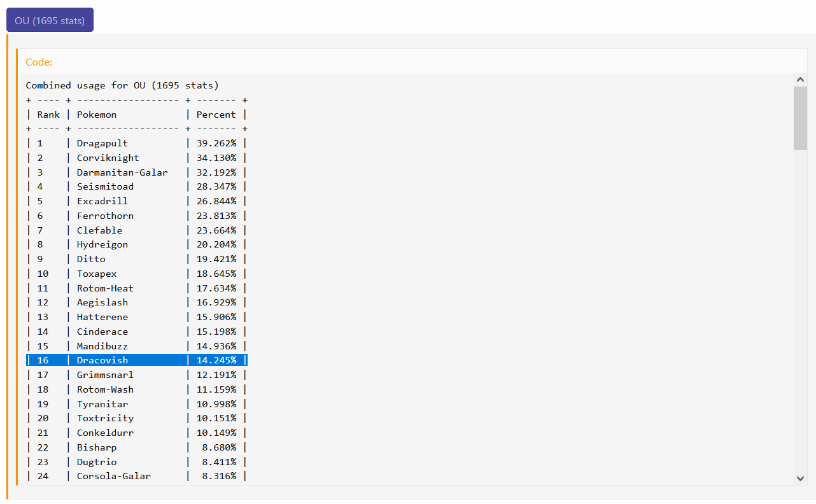Image resolution: width=816 pixels, height=504 pixels.
Task: Select the Mandibuzz entry
Action: [102, 346]
